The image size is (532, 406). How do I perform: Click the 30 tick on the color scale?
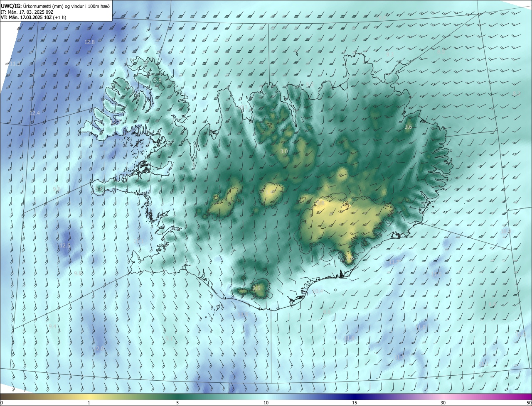(443, 403)
